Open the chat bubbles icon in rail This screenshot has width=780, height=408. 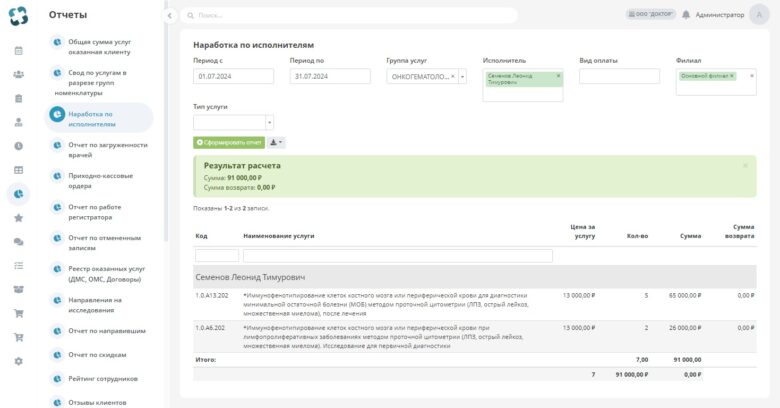[x=18, y=241]
